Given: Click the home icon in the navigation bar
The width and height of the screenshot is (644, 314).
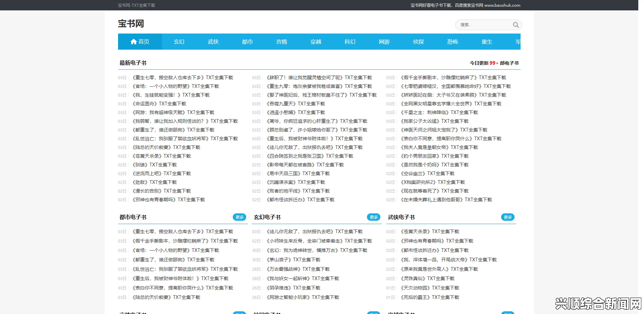Looking at the screenshot, I should pos(133,42).
